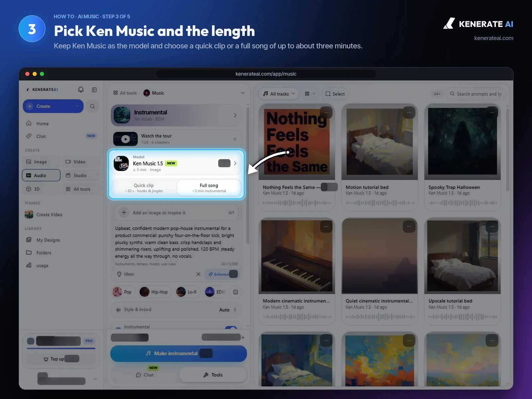This screenshot has height=399, width=532.
Task: Open the Ken Music 1.5 model selector
Action: [177, 163]
